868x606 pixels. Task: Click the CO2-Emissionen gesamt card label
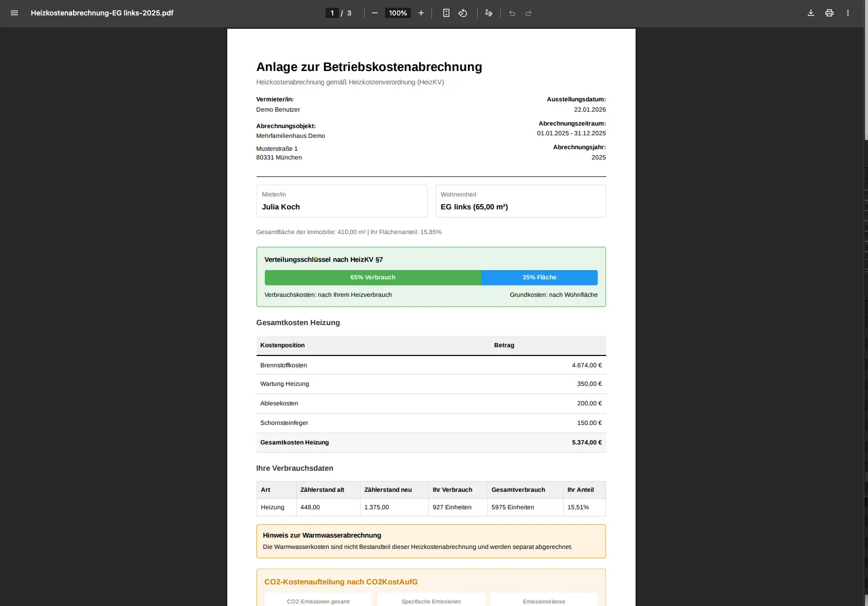(318, 601)
